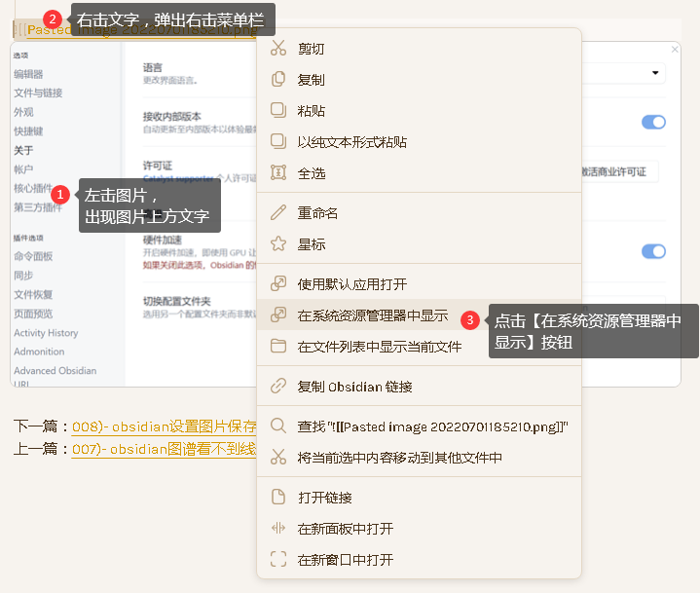
Task: Click the 激活商业许可证 button
Action: [619, 172]
